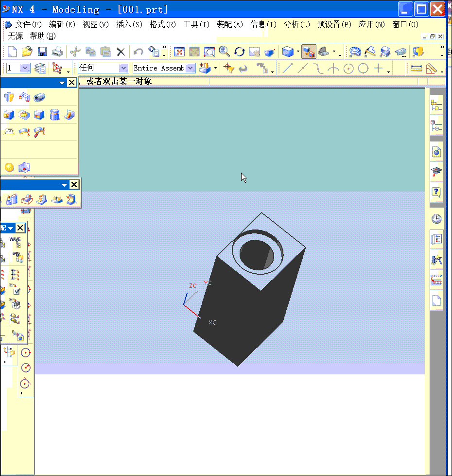This screenshot has height=476, width=452.
Task: Open the History palette clock icon
Action: click(436, 218)
